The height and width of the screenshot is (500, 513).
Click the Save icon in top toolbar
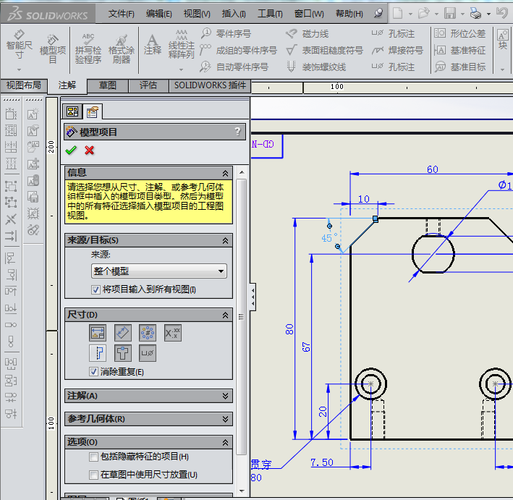(450, 13)
